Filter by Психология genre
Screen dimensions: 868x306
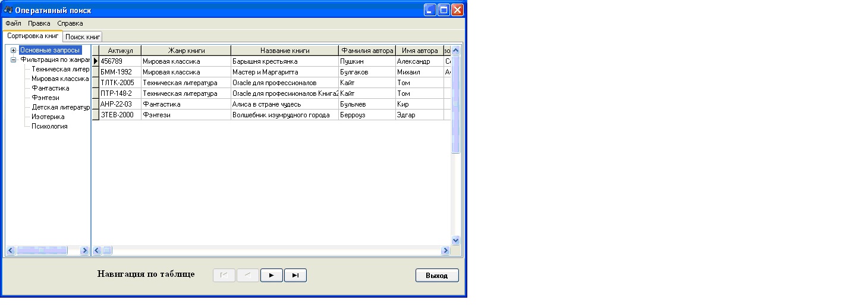click(49, 126)
